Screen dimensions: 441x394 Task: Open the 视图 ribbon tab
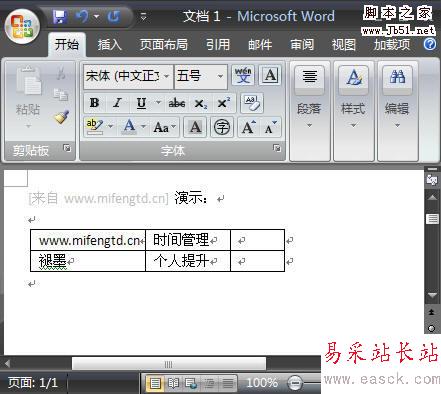coord(344,44)
